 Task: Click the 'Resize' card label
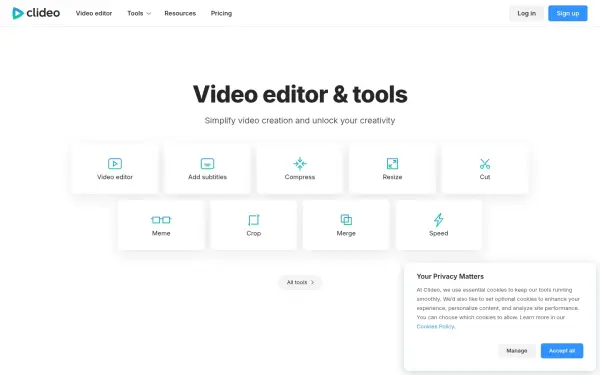point(392,177)
